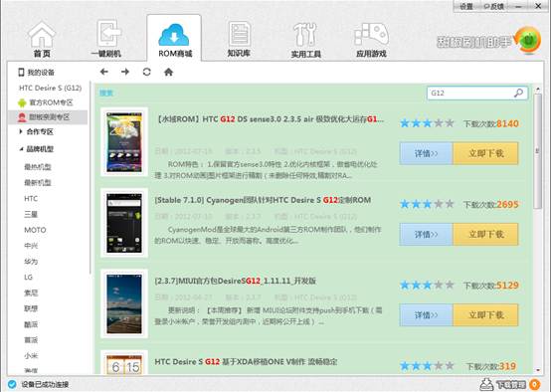
Task: Open thumbnail of Cyanogen Stable 7.1.0 ROM
Action: (x=124, y=223)
